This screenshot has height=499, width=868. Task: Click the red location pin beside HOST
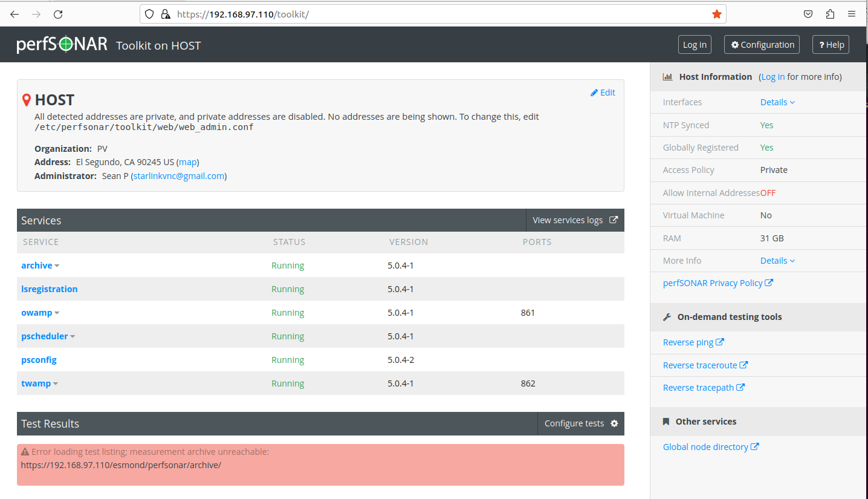27,100
